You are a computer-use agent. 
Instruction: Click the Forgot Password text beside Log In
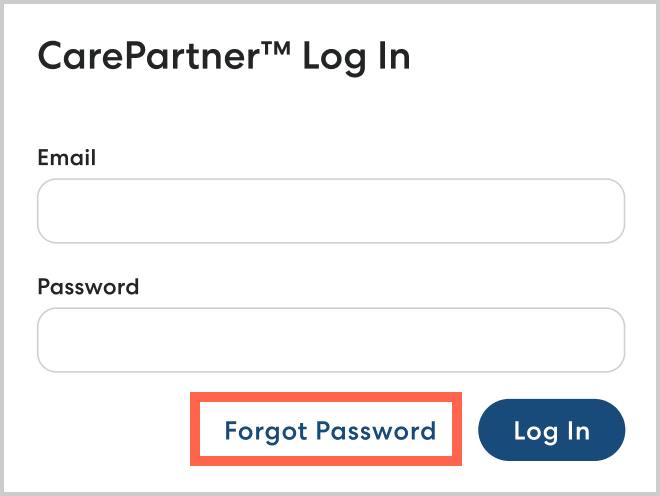330,431
